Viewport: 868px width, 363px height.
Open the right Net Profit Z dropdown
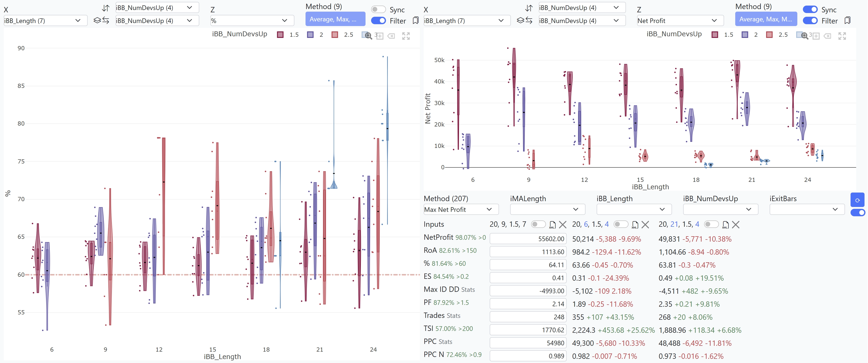click(680, 20)
